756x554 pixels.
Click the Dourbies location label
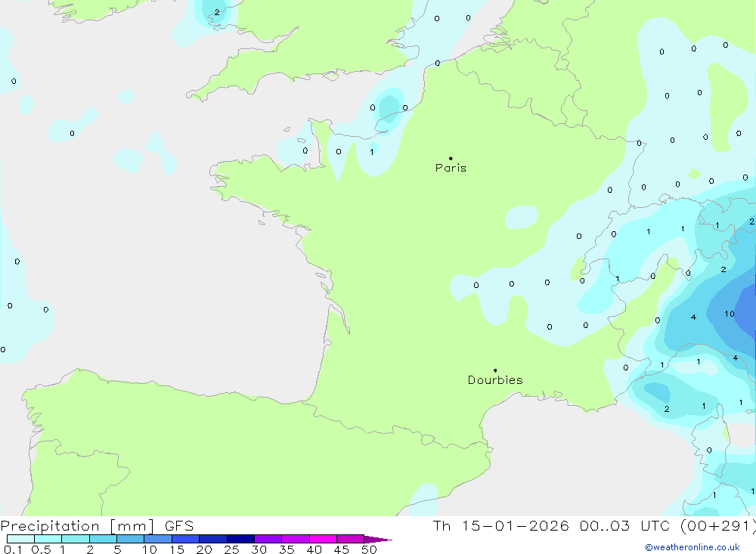495,380
